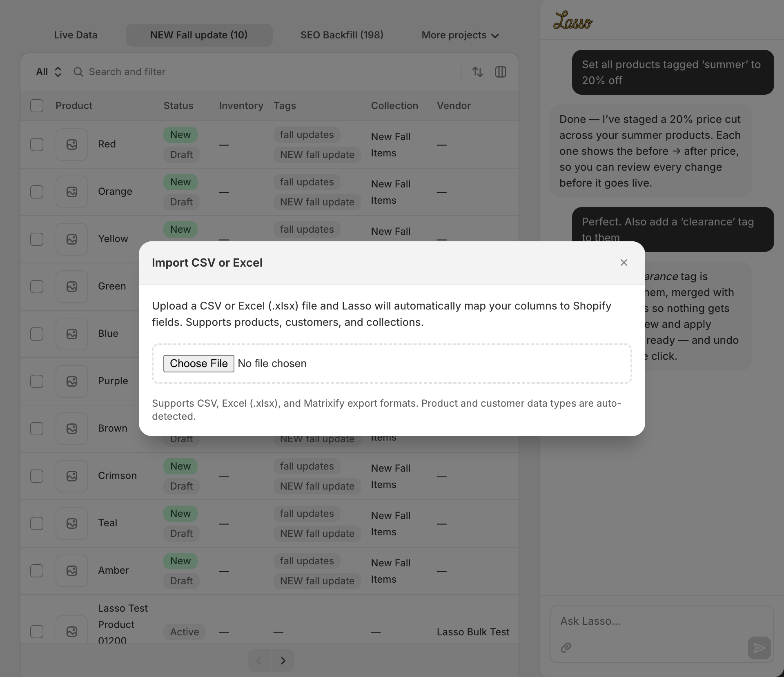The width and height of the screenshot is (784, 677).
Task: Check the Lasso Test Product row checkbox
Action: point(37,632)
